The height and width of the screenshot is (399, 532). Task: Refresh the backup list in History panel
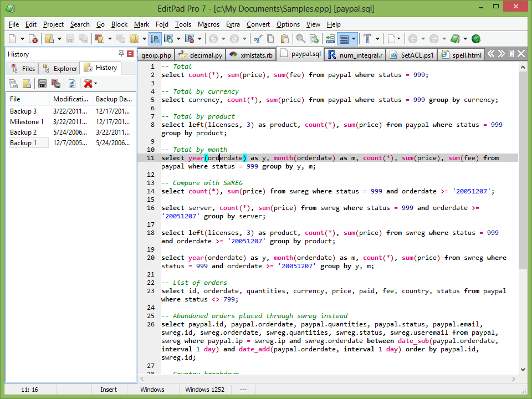click(72, 83)
